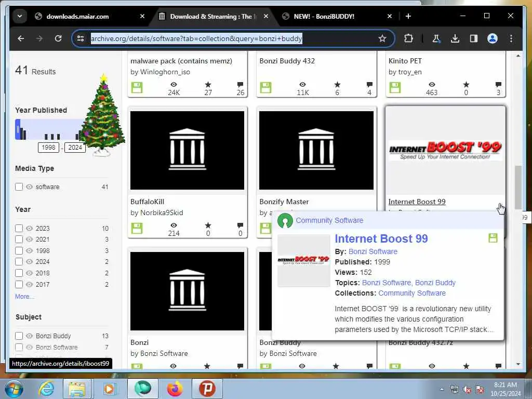
Task: Open Windows Explorer folder in taskbar
Action: click(77, 389)
